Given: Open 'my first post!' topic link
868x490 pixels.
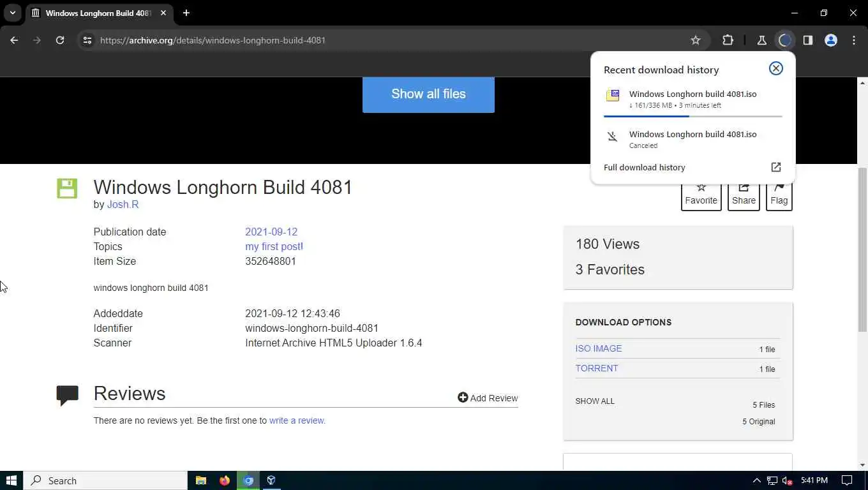Looking at the screenshot, I should [274, 246].
